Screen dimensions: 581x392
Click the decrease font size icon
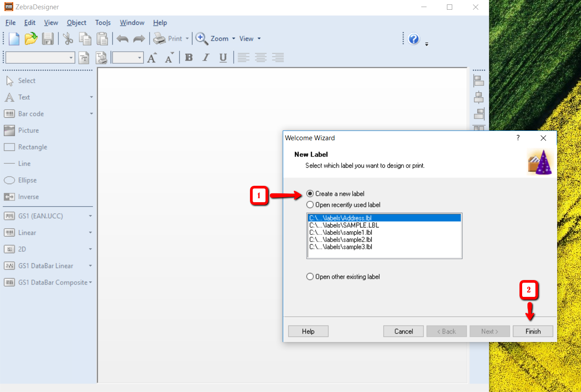169,58
